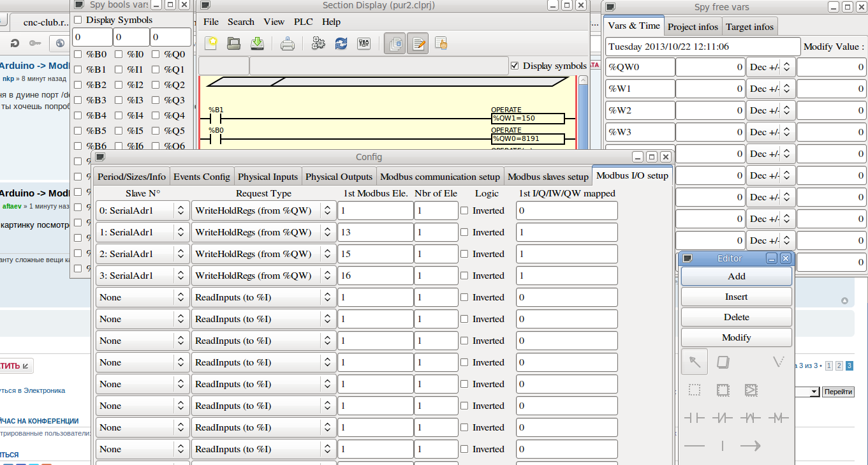
Task: Open the PLC menu
Action: 304,22
